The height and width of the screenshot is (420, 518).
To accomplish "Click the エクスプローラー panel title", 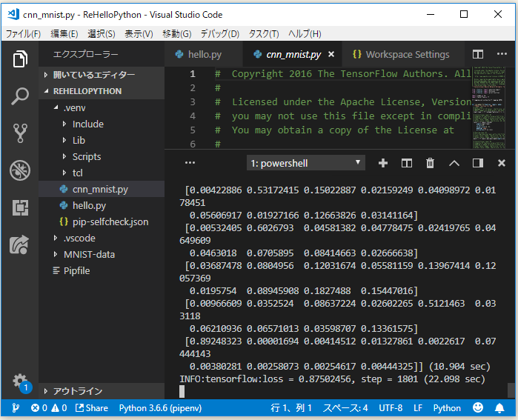I will [x=85, y=54].
